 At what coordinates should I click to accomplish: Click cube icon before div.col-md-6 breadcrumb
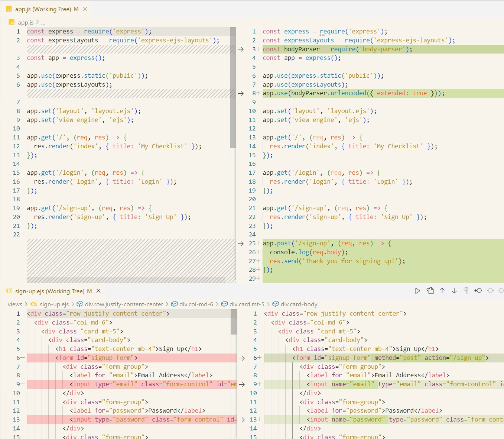click(x=174, y=304)
